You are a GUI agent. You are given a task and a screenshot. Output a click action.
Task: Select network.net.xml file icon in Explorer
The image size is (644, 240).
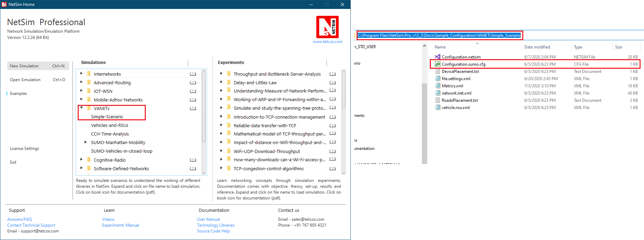[x=437, y=93]
